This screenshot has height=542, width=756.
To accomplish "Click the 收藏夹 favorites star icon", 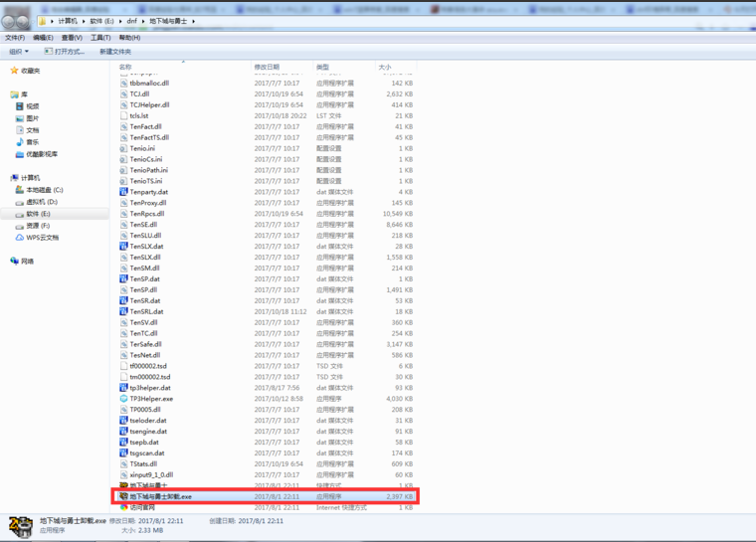I will pos(14,71).
